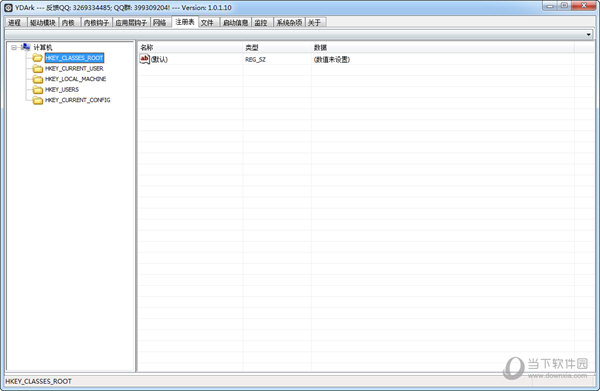Click the HKEY_CURRENT_USER folder icon
Viewport: 600px width, 391px height.
pos(38,68)
